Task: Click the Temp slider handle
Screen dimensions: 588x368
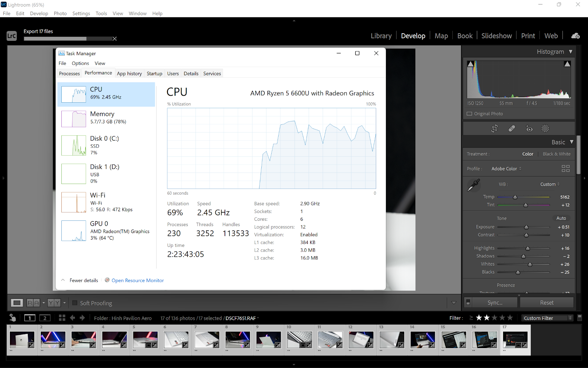Action: point(515,197)
